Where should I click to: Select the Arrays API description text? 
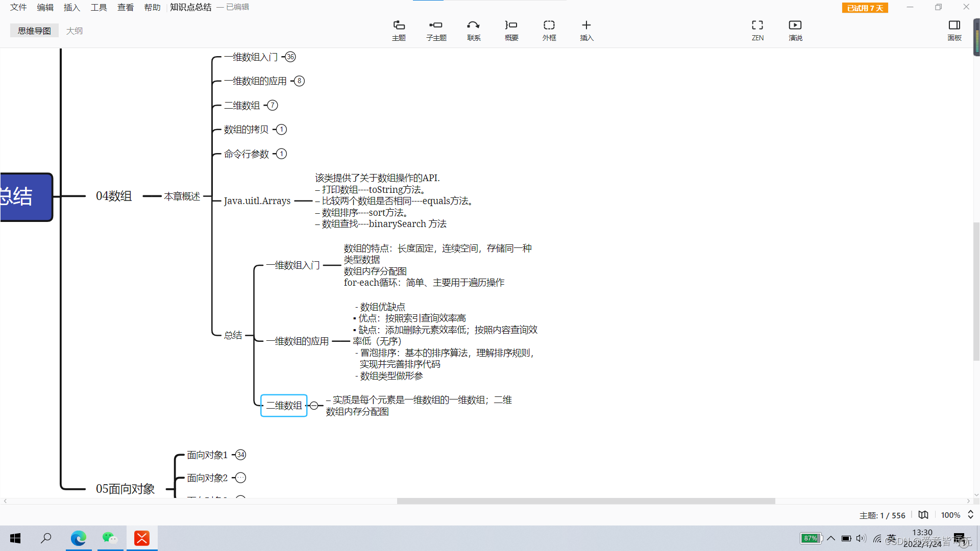(x=396, y=201)
